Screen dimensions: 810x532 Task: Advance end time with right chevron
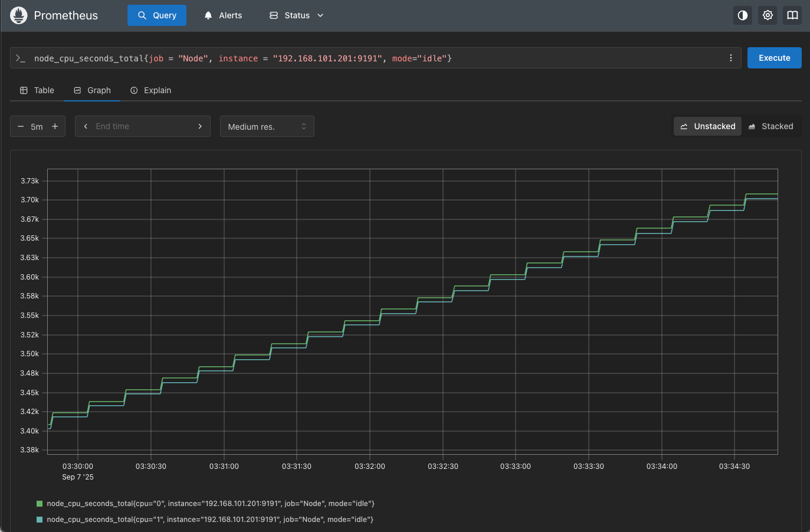click(x=200, y=126)
